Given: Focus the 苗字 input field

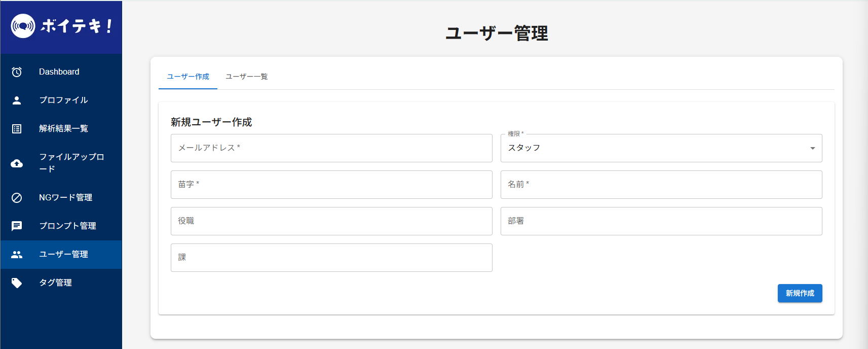Looking at the screenshot, I should [331, 185].
